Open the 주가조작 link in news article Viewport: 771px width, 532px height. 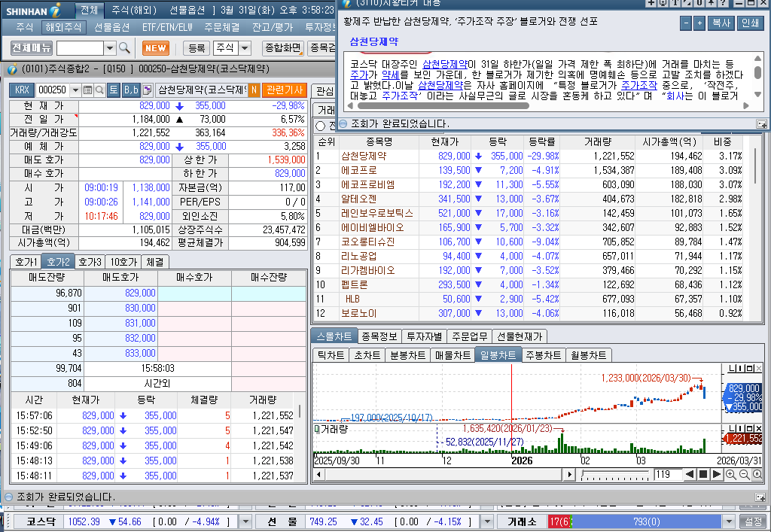[x=638, y=85]
